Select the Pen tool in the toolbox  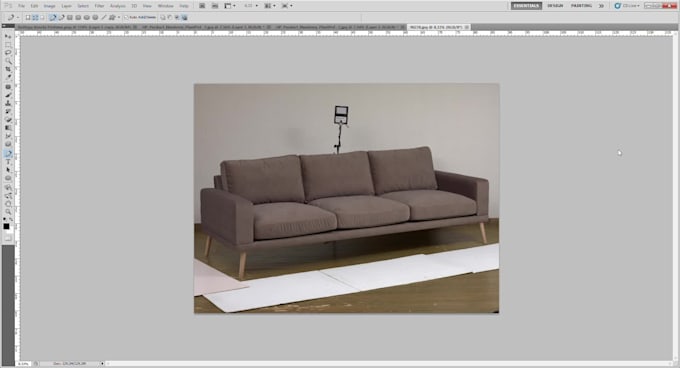click(x=8, y=153)
